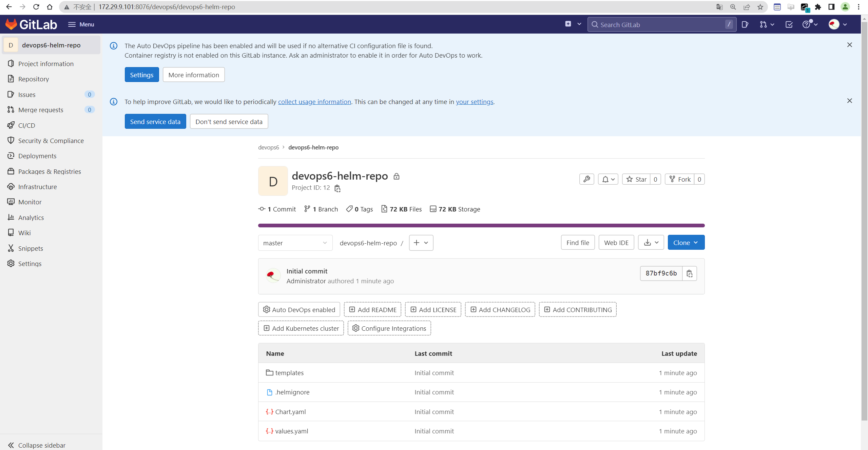Image resolution: width=868 pixels, height=450 pixels.
Task: Click the purple language bar
Action: click(481, 225)
